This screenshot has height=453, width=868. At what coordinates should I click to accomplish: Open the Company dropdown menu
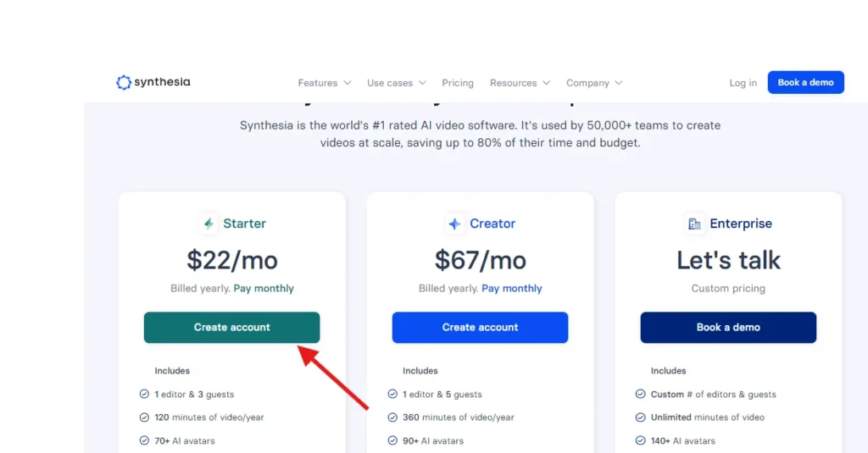(594, 83)
